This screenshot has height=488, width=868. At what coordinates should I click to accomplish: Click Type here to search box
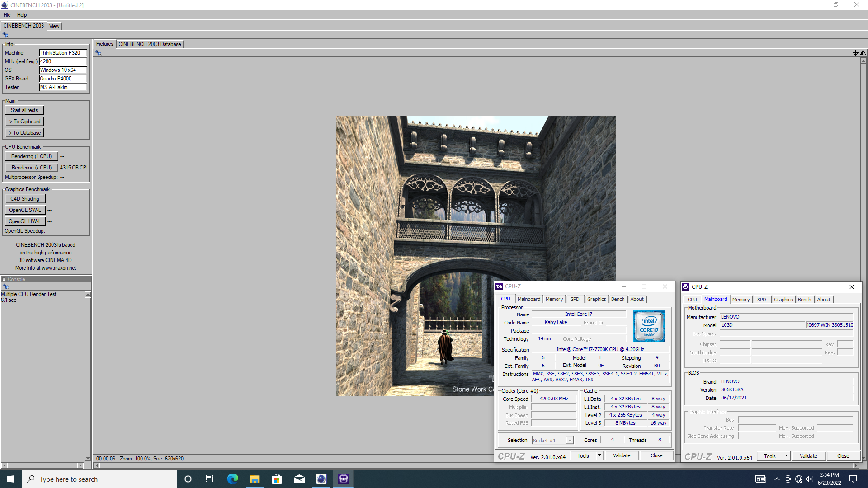[x=99, y=479]
